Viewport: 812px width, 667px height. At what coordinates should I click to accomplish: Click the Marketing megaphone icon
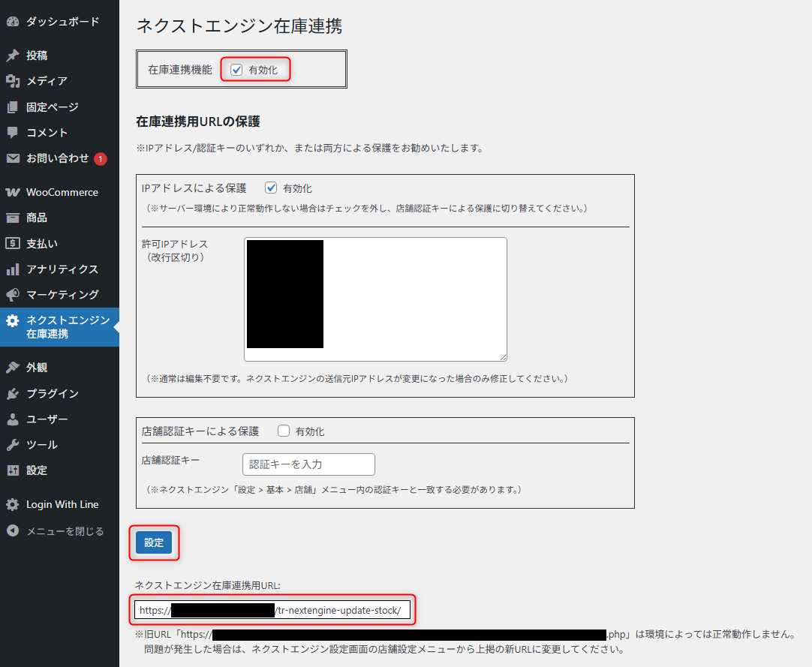click(12, 295)
